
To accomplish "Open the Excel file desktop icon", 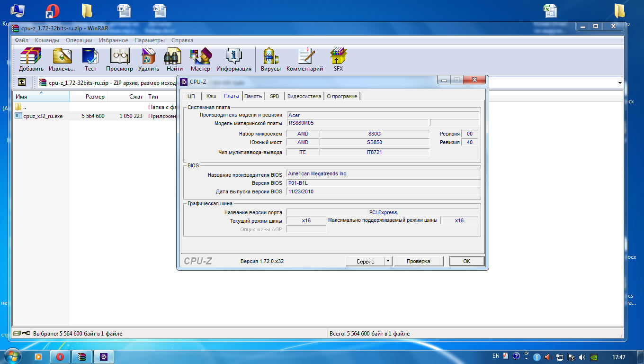I will pyautogui.click(x=549, y=11).
